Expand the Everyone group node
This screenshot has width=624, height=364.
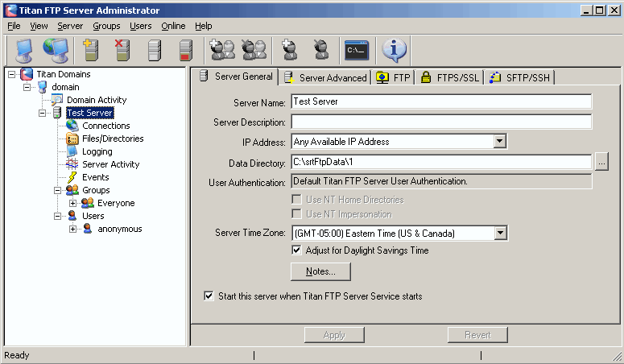72,203
